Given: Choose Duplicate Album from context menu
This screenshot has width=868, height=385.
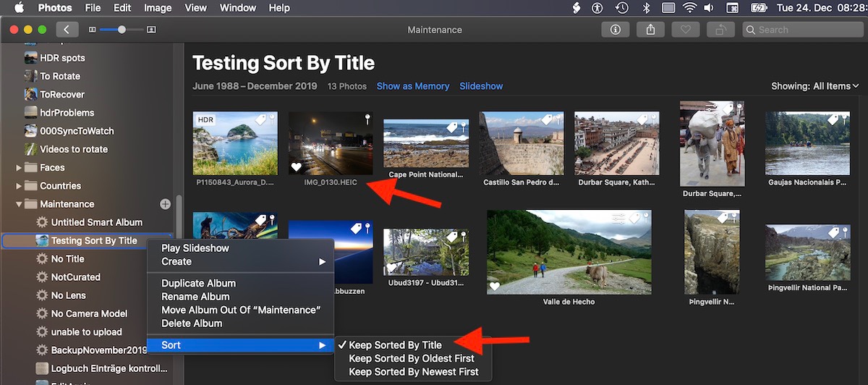Looking at the screenshot, I should click(x=241, y=283).
